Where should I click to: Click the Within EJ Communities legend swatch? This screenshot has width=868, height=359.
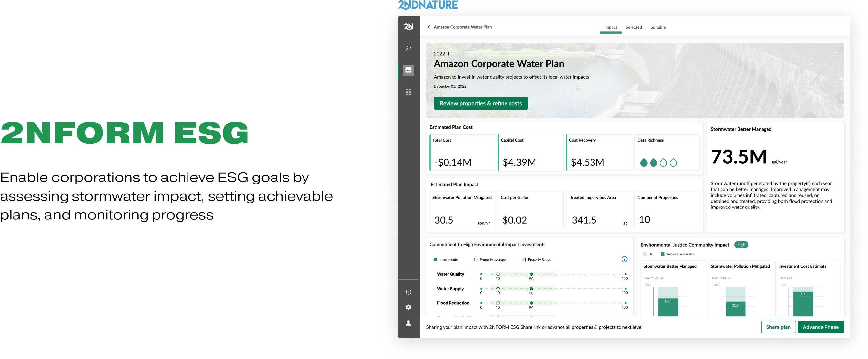pos(662,254)
